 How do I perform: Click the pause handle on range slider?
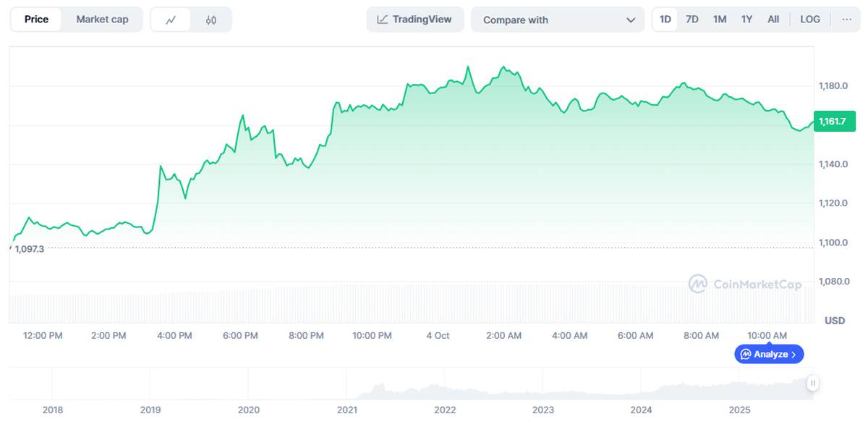813,384
